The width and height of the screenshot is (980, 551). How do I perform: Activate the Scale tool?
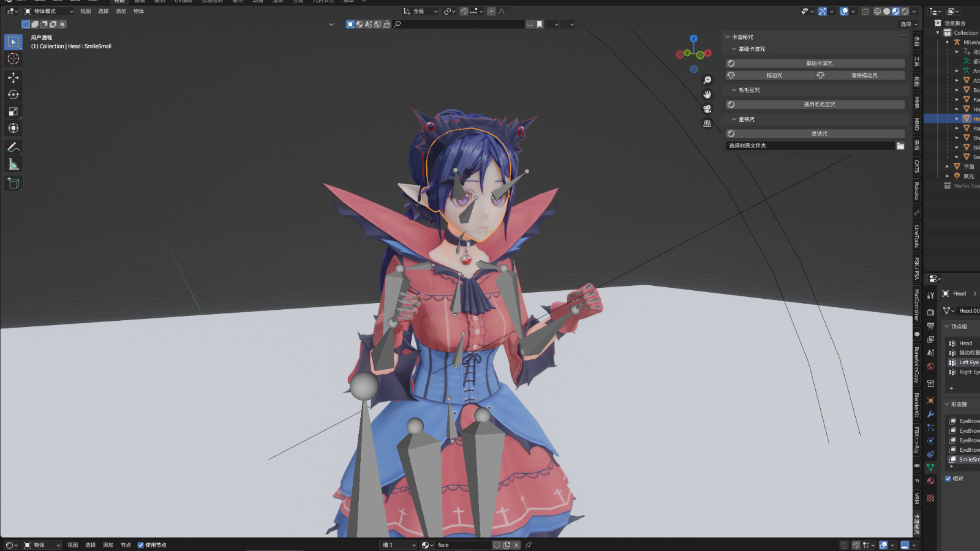[x=13, y=111]
